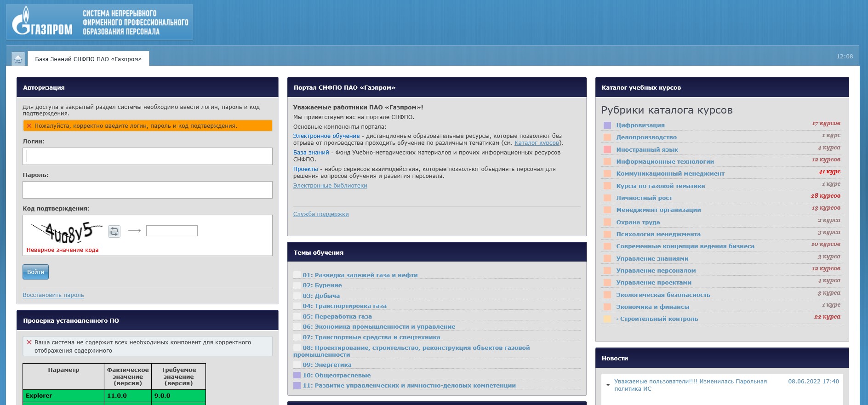Open Управление знаниями category
This screenshot has width=868, height=405.
click(x=652, y=259)
